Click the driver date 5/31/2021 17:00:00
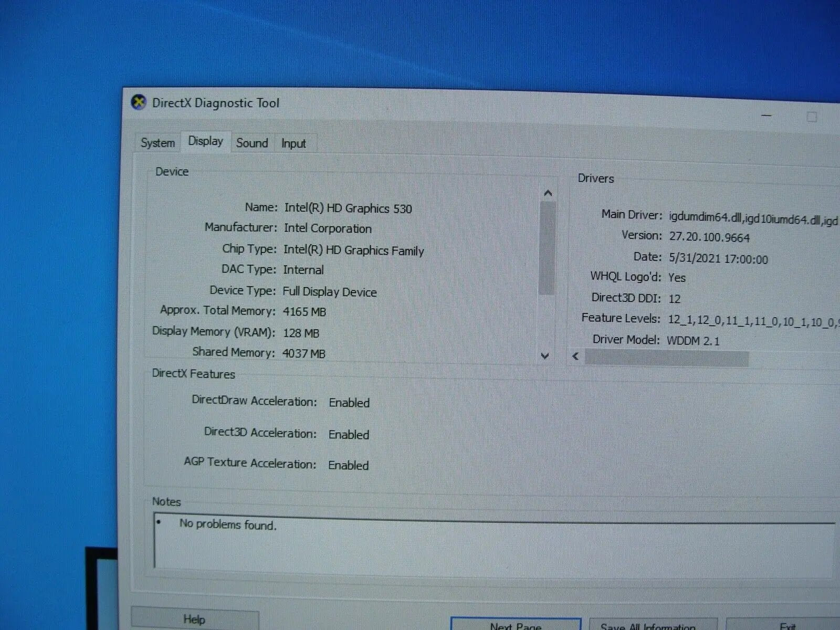The image size is (840, 630). [x=718, y=259]
